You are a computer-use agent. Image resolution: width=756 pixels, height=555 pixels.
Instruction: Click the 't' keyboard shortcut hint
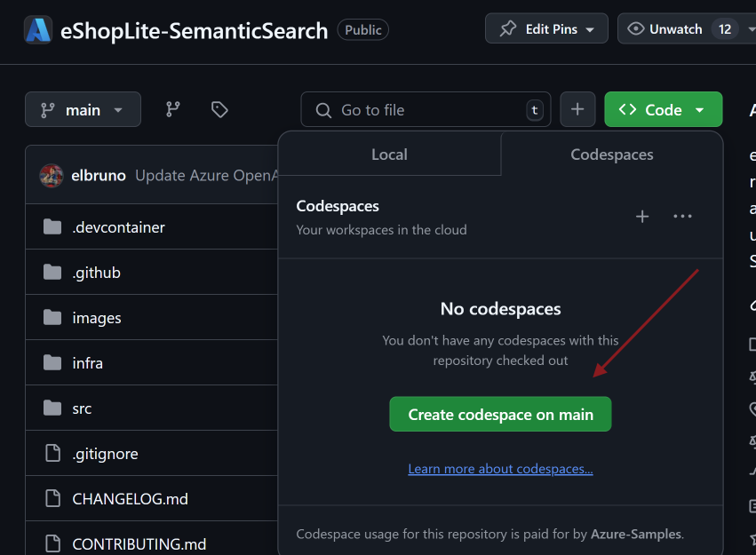(534, 110)
